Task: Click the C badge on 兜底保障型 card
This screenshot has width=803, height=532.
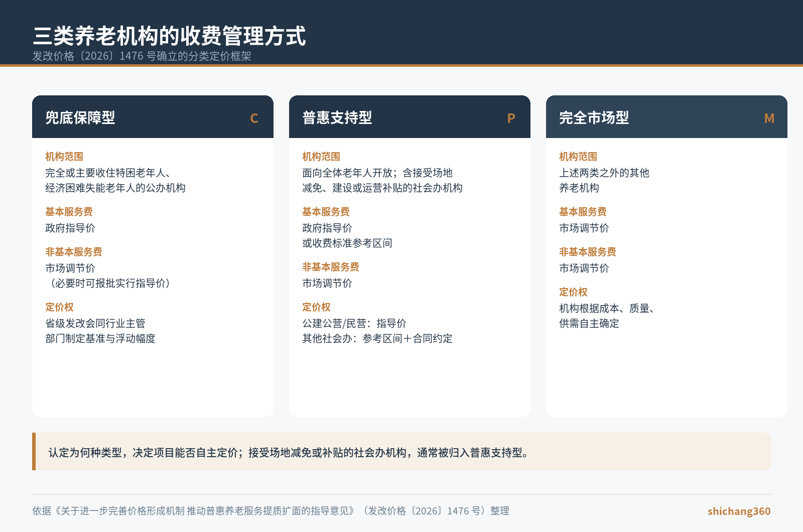Action: [x=254, y=118]
